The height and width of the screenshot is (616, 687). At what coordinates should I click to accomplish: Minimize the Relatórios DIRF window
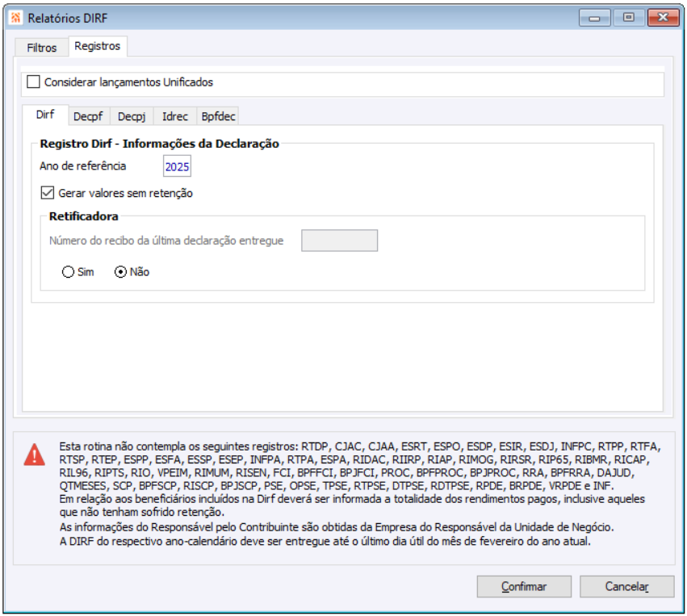point(594,18)
